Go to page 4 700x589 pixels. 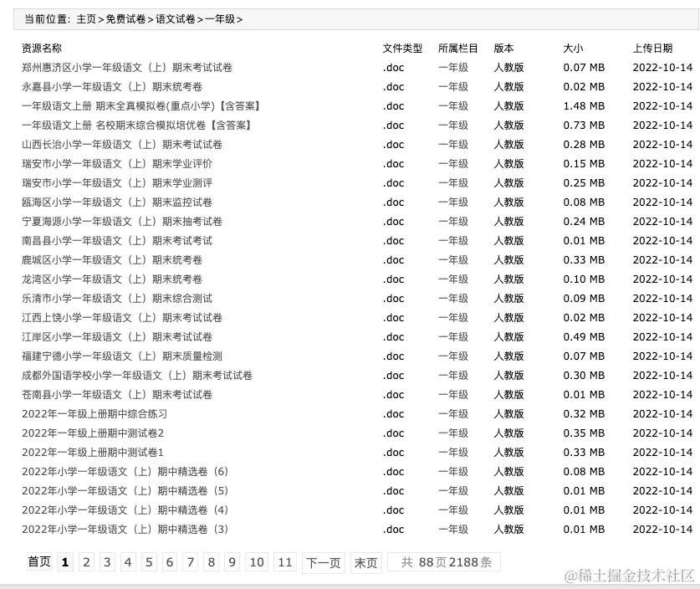pos(128,561)
